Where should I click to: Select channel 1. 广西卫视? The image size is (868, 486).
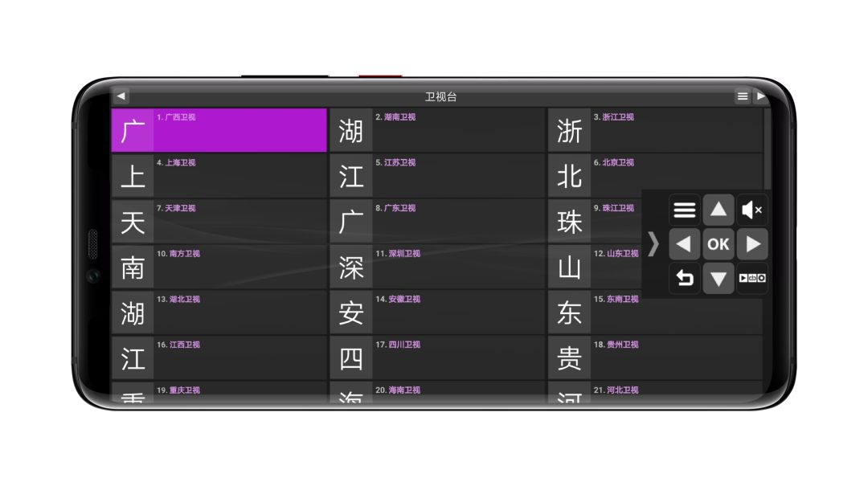pos(219,130)
